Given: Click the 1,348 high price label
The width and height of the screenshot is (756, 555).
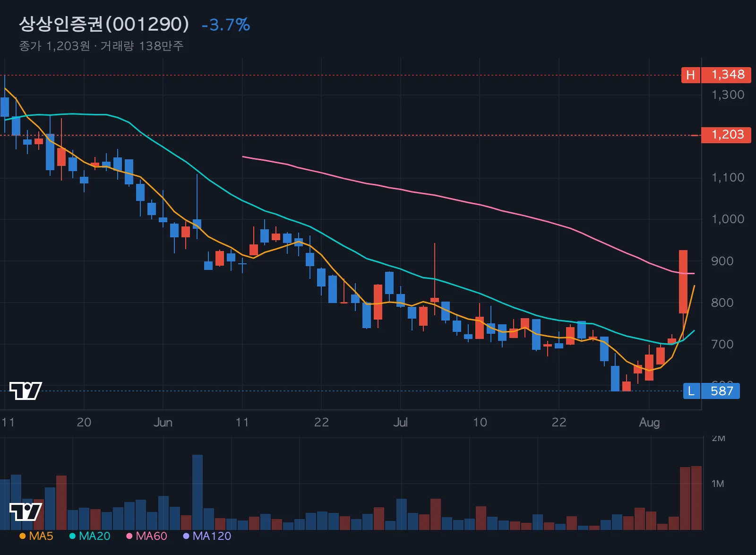Looking at the screenshot, I should point(727,75).
